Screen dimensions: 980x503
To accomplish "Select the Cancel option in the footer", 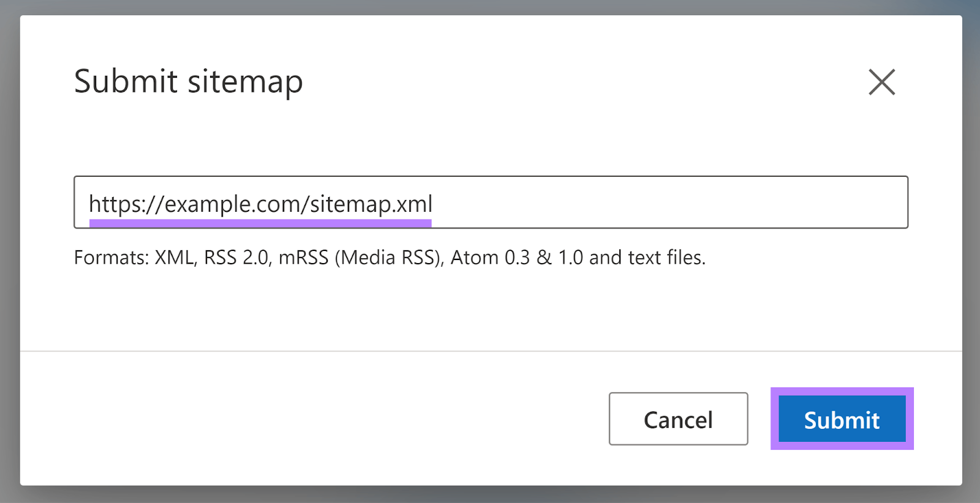I will (x=677, y=420).
